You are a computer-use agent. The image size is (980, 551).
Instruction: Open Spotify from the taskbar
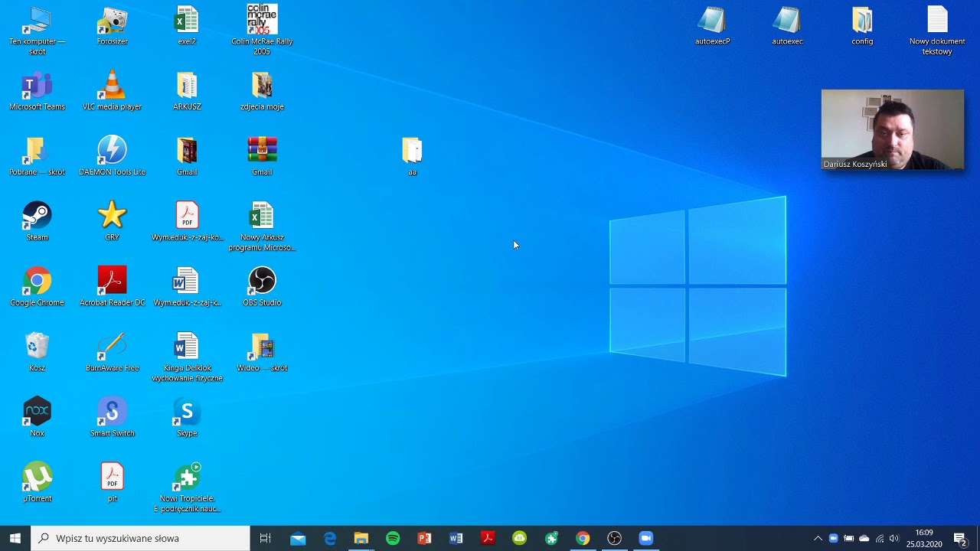click(393, 538)
